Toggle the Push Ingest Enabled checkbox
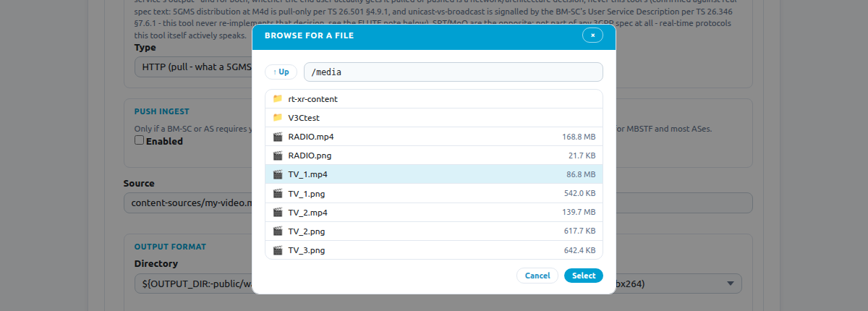868x311 pixels. (140, 141)
